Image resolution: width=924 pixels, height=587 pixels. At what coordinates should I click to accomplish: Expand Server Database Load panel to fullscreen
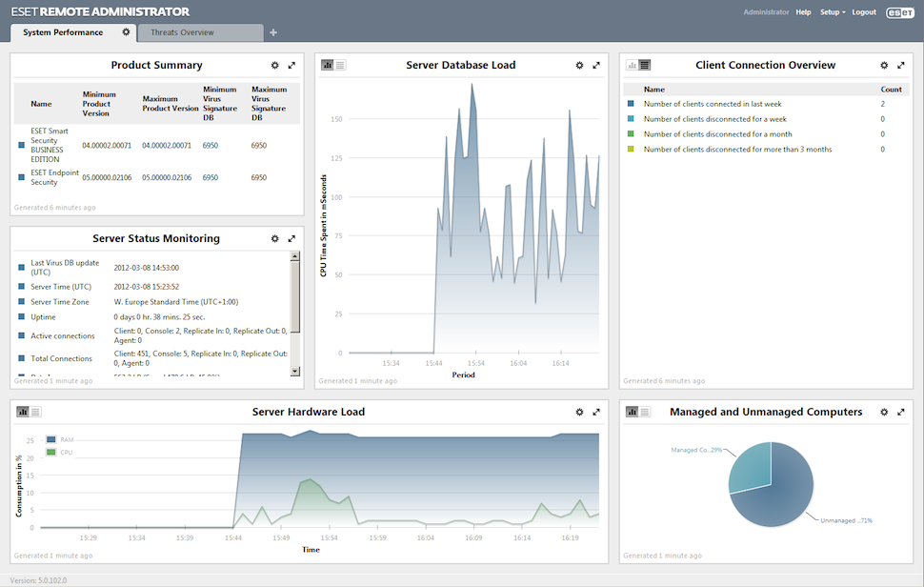pyautogui.click(x=596, y=66)
